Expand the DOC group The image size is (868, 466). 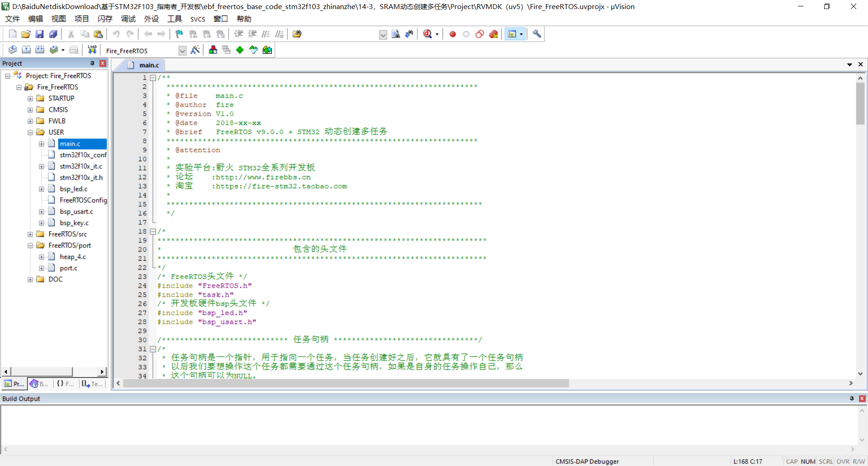[30, 280]
